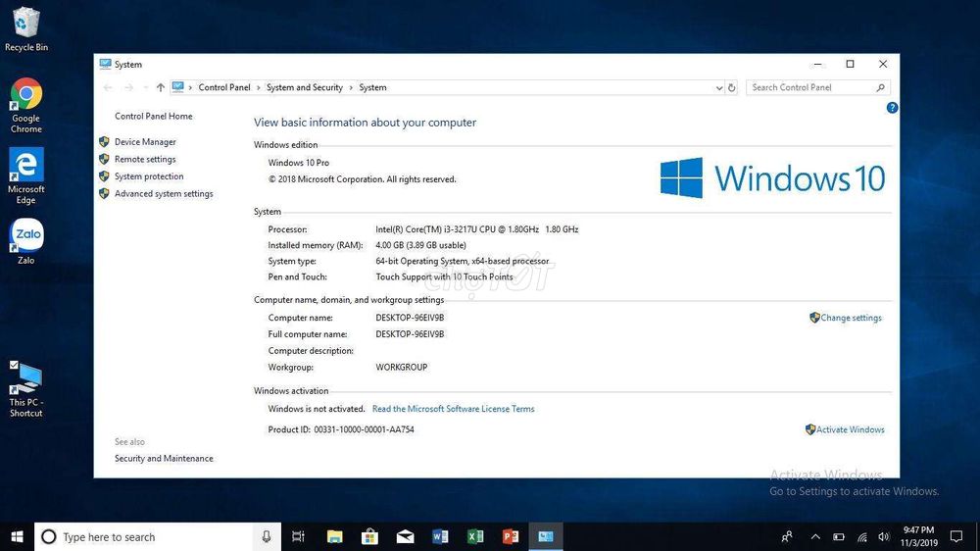Launch PowerPoint from the taskbar

510,536
